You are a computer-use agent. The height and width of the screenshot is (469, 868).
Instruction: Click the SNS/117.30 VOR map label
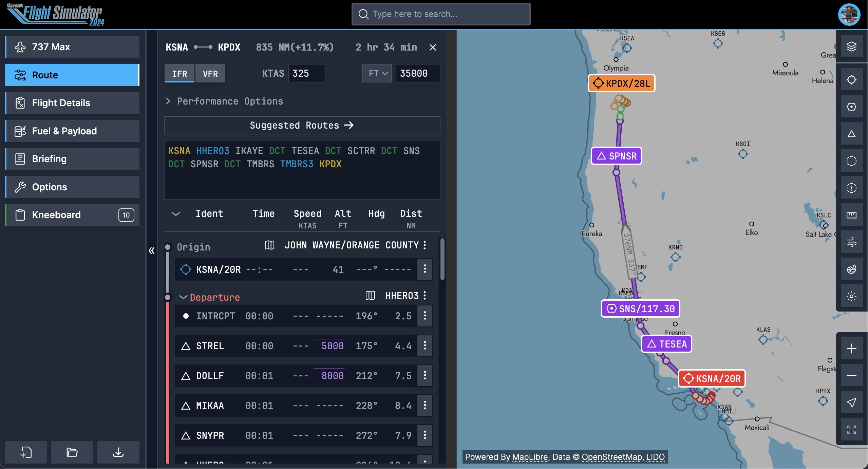640,308
